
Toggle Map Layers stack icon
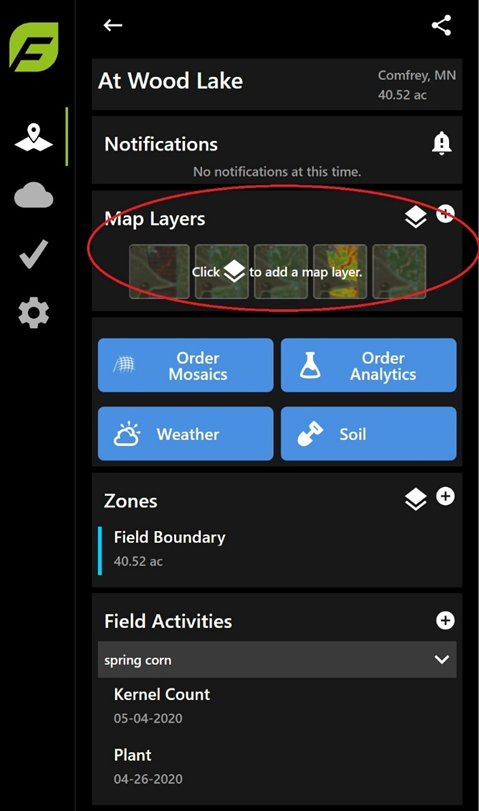pyautogui.click(x=415, y=217)
